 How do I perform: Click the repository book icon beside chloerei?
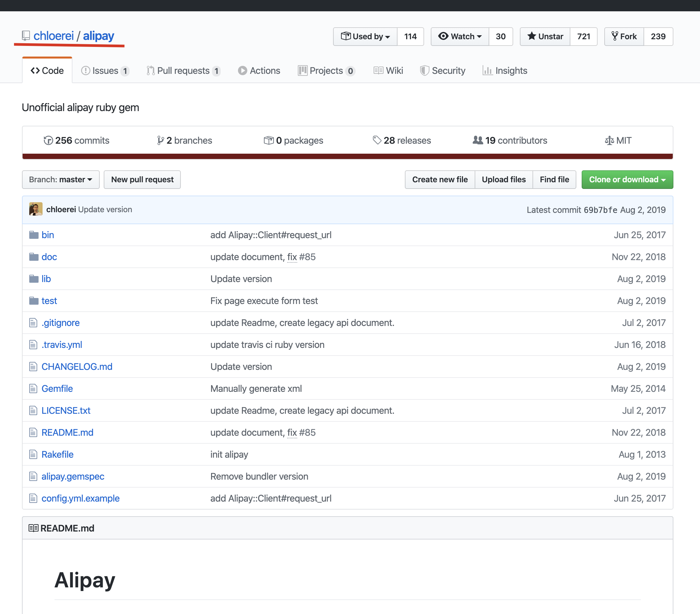click(x=26, y=36)
